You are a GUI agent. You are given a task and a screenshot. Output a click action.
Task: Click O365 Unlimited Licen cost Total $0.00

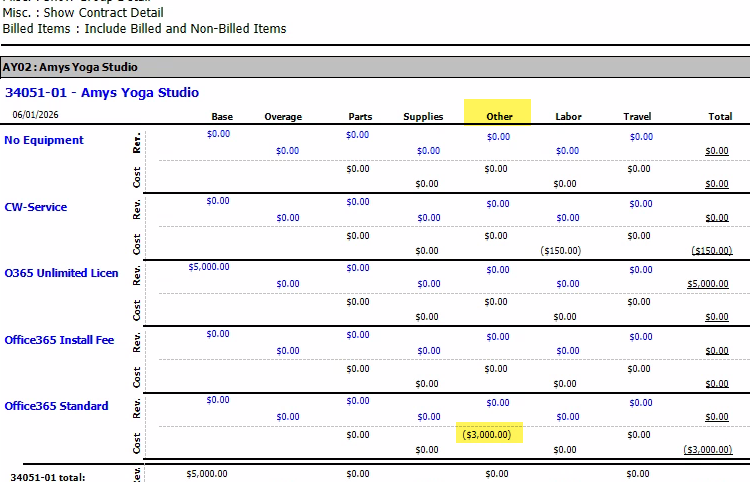(717, 317)
